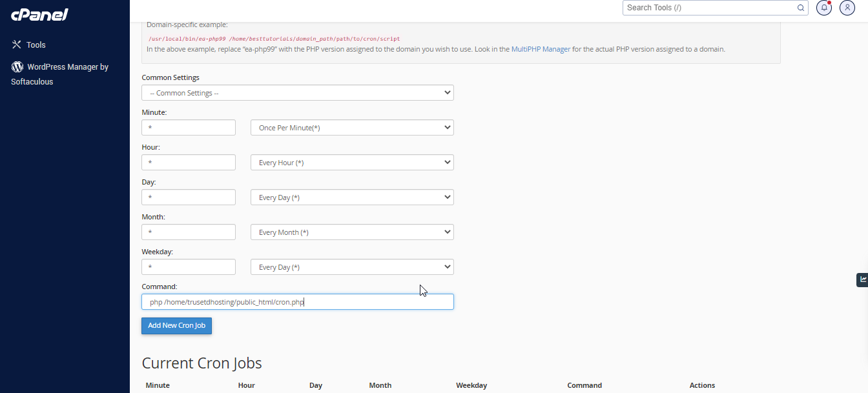This screenshot has width=868, height=393.
Task: Click the Hour input field
Action: (189, 163)
